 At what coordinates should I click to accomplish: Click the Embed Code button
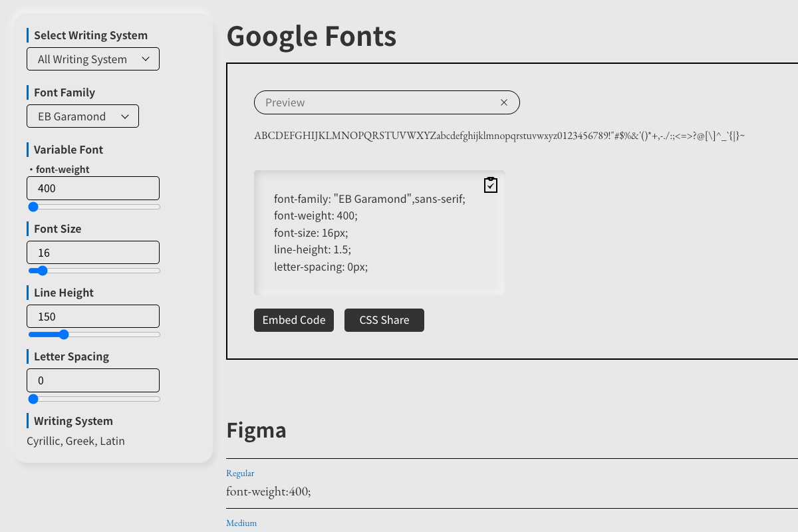coord(294,320)
